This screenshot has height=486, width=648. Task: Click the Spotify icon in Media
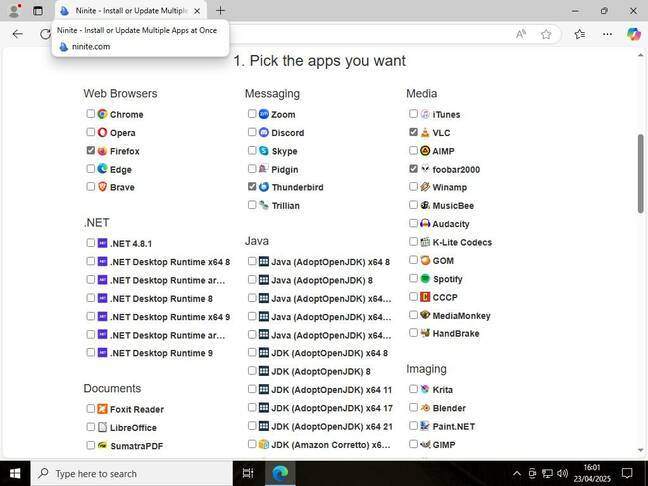click(x=425, y=279)
